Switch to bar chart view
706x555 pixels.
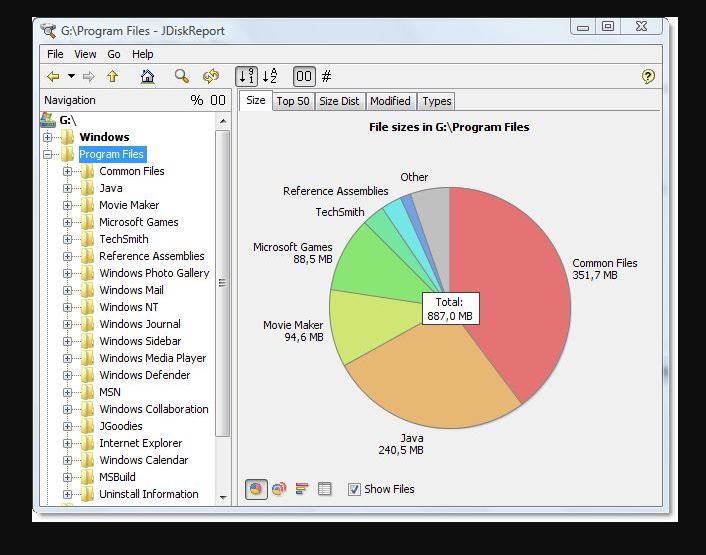tap(302, 489)
